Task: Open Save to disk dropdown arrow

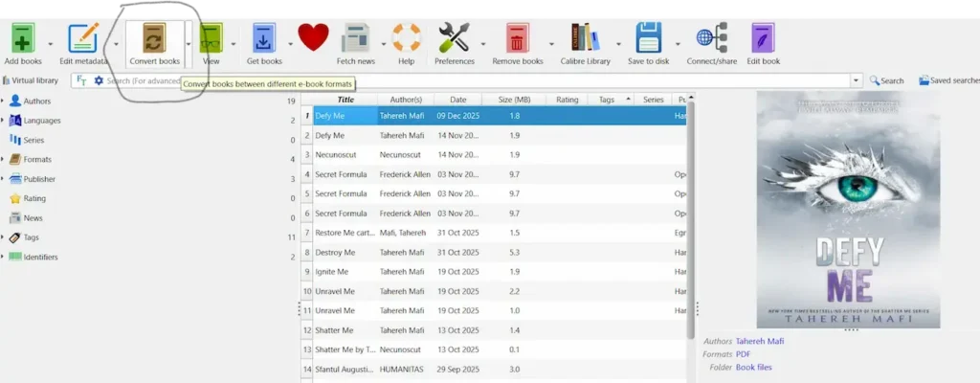Action: [x=679, y=44]
